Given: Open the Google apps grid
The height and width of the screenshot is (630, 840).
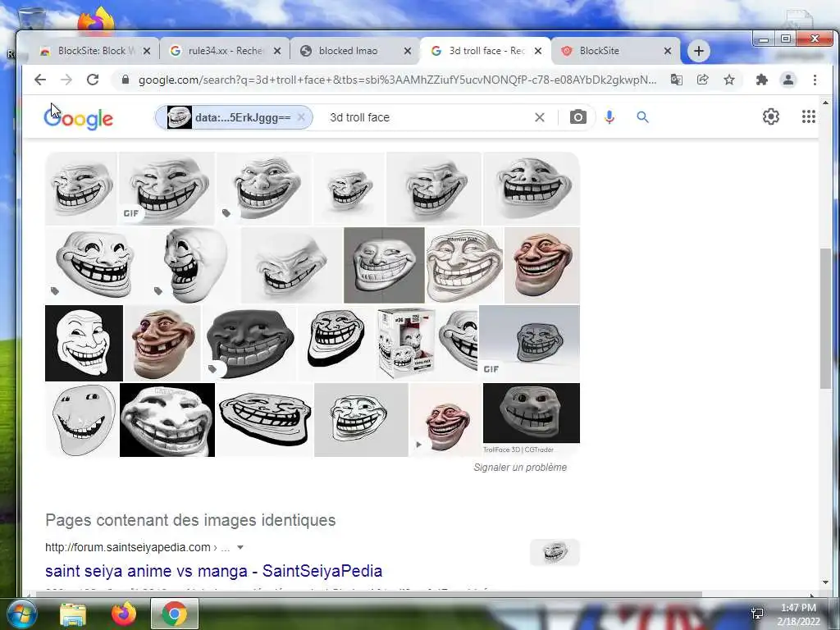Looking at the screenshot, I should pyautogui.click(x=808, y=116).
